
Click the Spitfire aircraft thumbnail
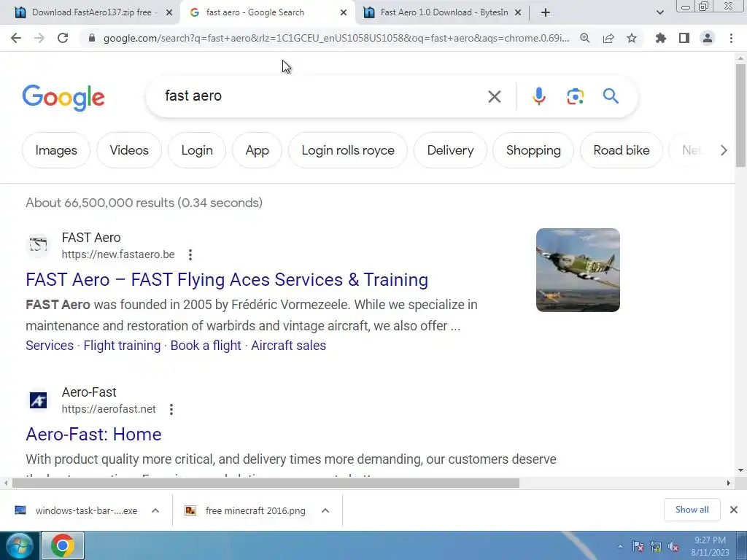(578, 270)
